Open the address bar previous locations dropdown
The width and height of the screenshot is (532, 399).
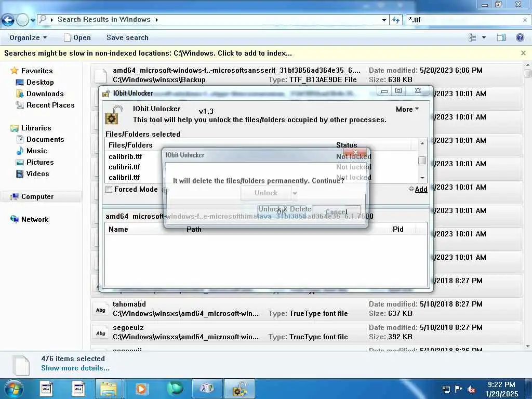click(384, 20)
